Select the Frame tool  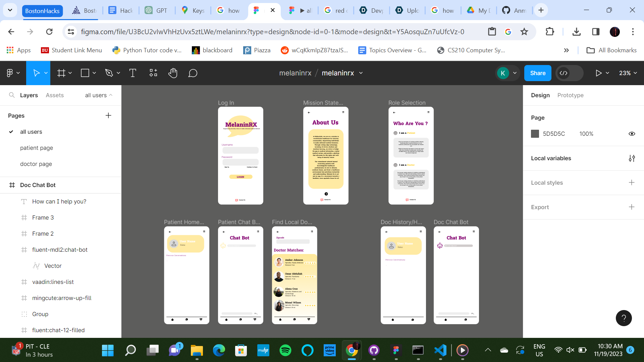tap(61, 73)
